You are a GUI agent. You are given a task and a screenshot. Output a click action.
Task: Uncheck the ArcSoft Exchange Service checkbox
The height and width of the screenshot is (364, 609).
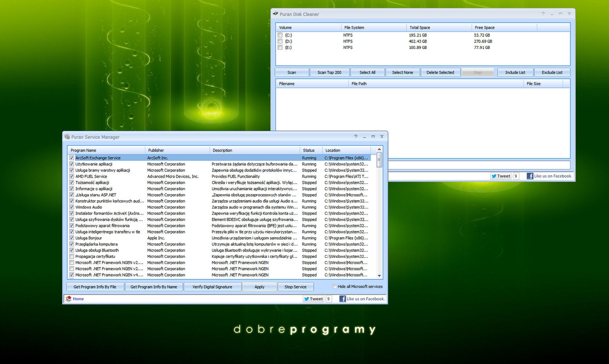pos(71,158)
